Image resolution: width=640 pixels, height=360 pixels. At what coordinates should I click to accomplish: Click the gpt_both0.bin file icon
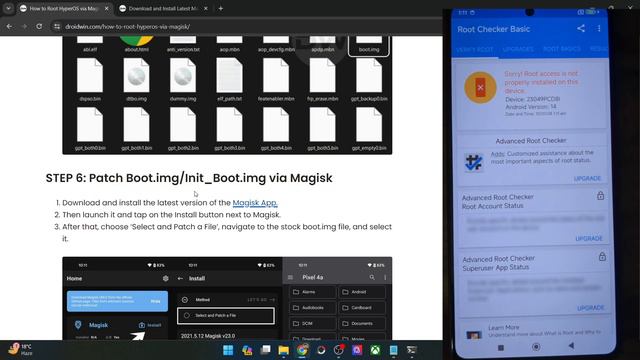[90, 125]
